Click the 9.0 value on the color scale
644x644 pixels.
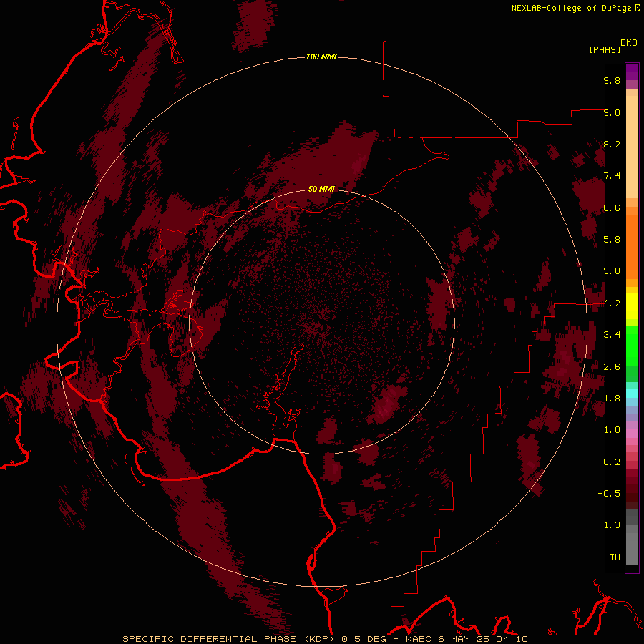[612, 112]
